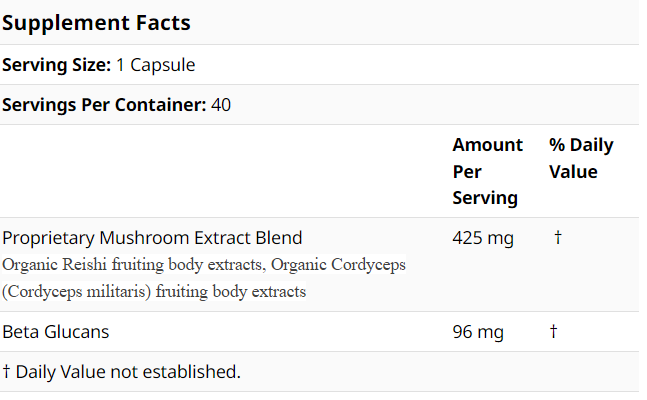Viewport: 647px width, 400px height.
Task: Click the % Daily Value column header
Action: (x=580, y=158)
